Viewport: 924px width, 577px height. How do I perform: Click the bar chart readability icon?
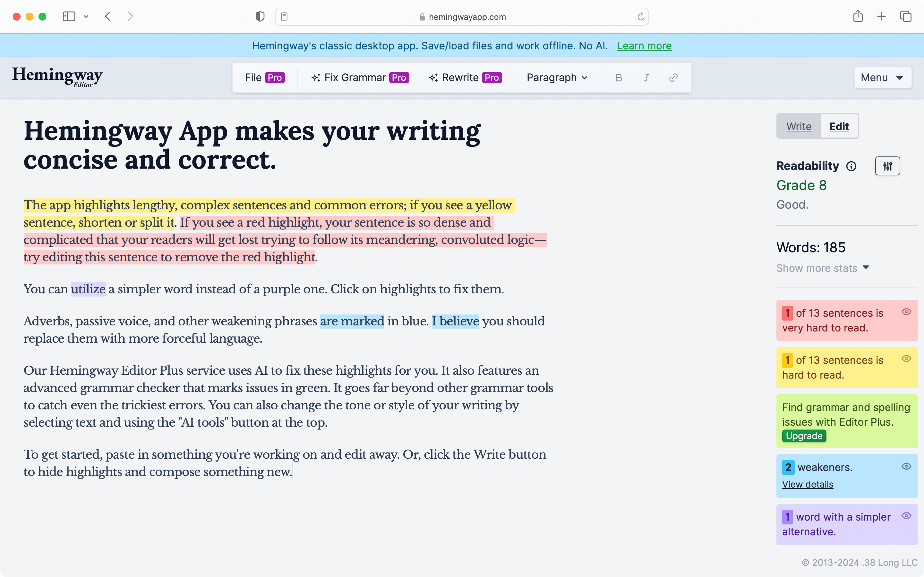[888, 166]
